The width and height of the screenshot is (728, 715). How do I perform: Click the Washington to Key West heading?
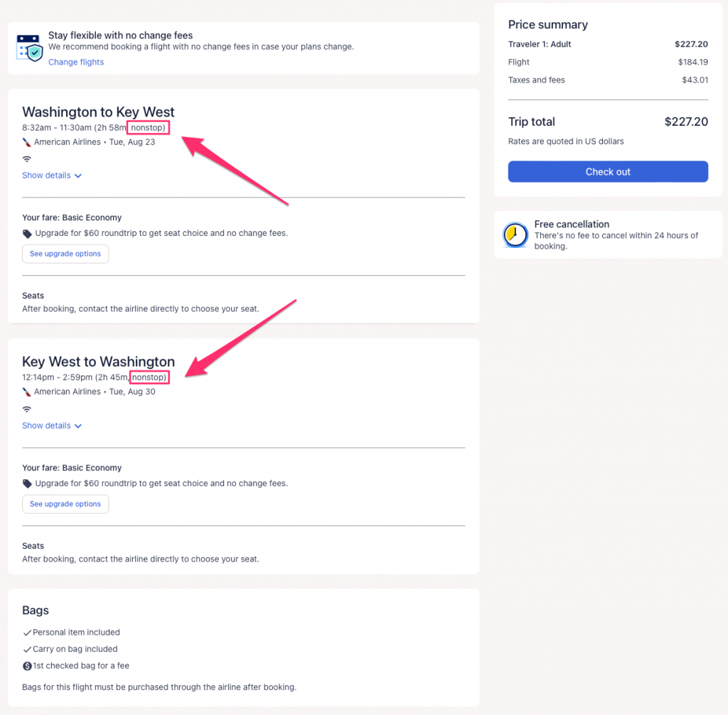point(98,112)
